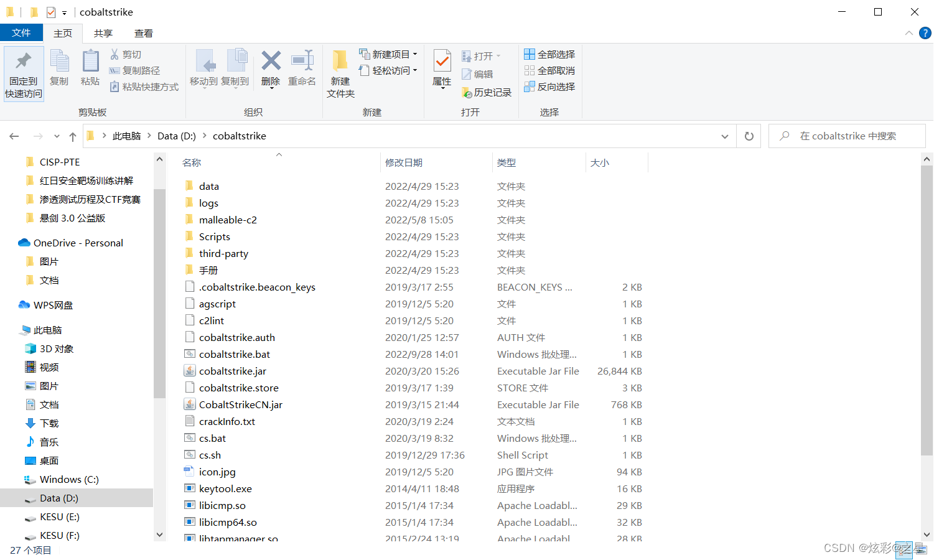Switch to the Share (共享) tab
The image size is (934, 560).
point(103,34)
